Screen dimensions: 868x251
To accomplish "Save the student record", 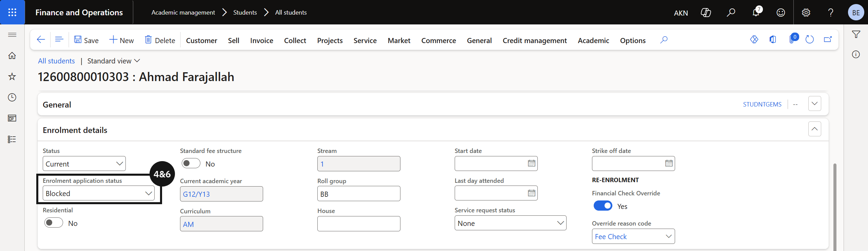I will click(x=86, y=40).
